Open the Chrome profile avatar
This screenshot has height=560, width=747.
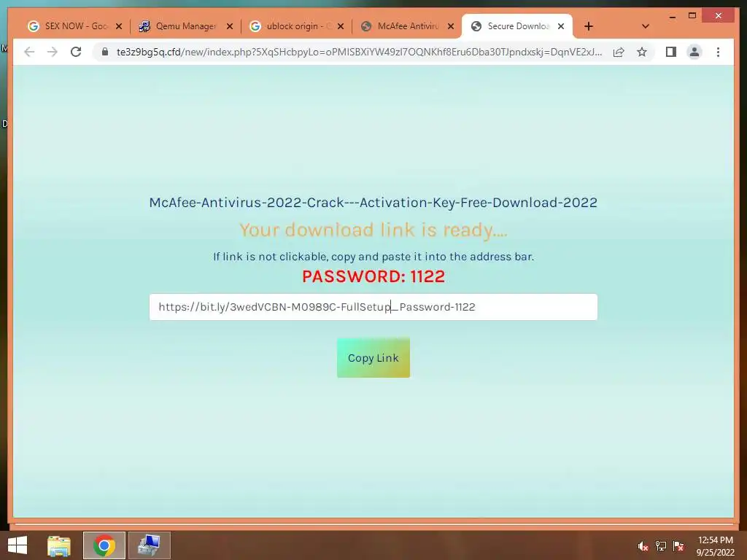point(694,52)
